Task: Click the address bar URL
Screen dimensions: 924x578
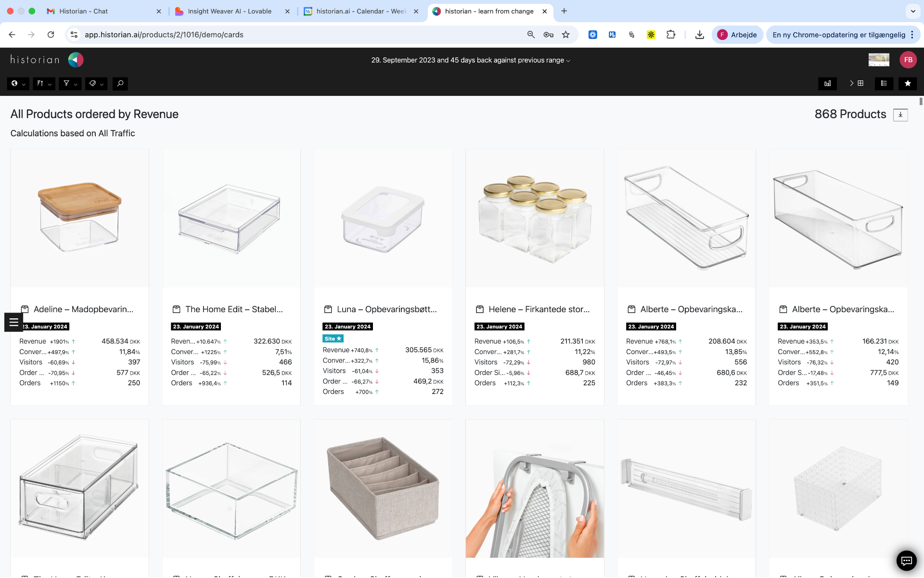Action: tap(164, 35)
